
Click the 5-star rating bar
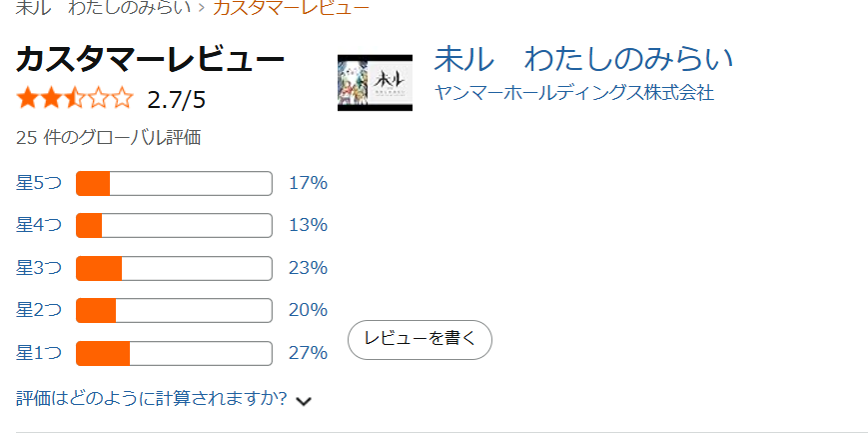point(175,184)
